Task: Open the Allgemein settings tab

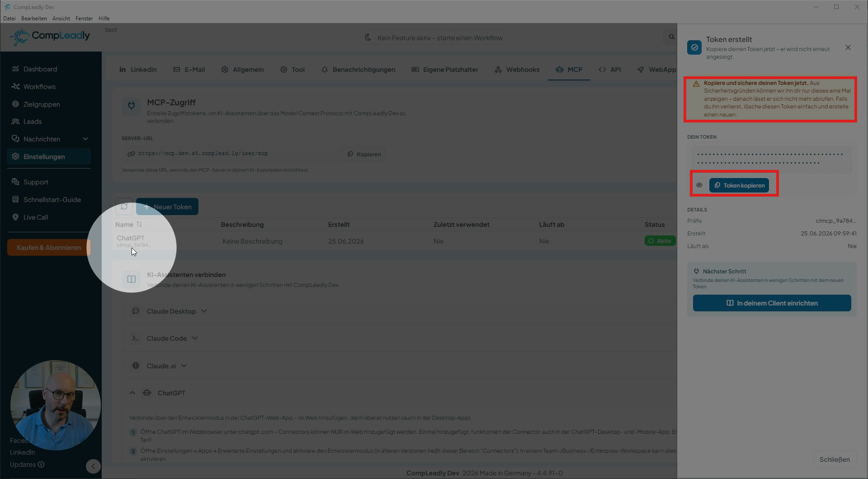Action: [x=242, y=70]
